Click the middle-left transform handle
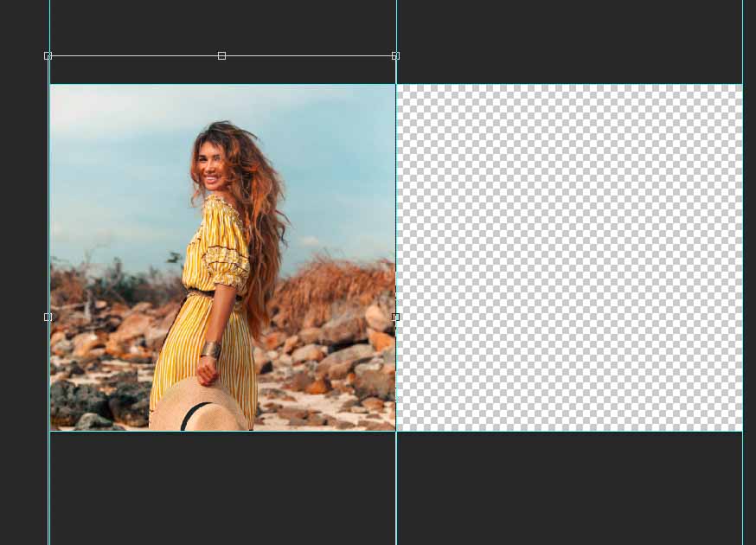The image size is (756, 545). 48,317
